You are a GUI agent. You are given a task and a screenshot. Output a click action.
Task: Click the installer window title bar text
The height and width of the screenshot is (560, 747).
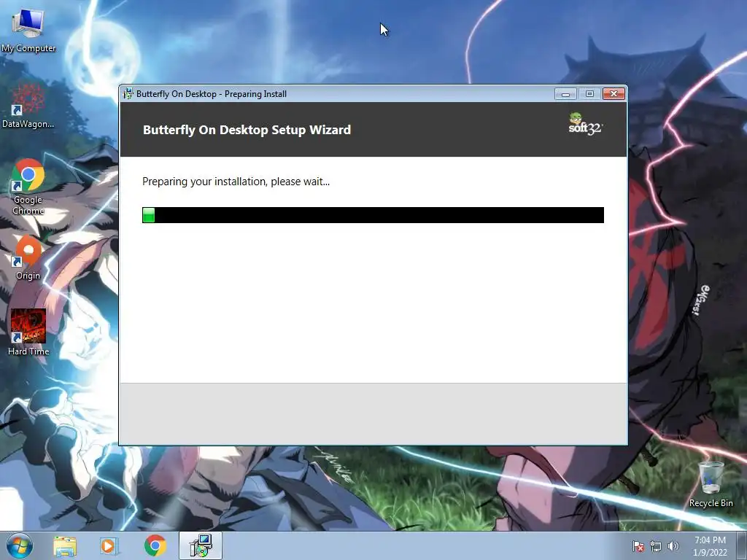[212, 94]
